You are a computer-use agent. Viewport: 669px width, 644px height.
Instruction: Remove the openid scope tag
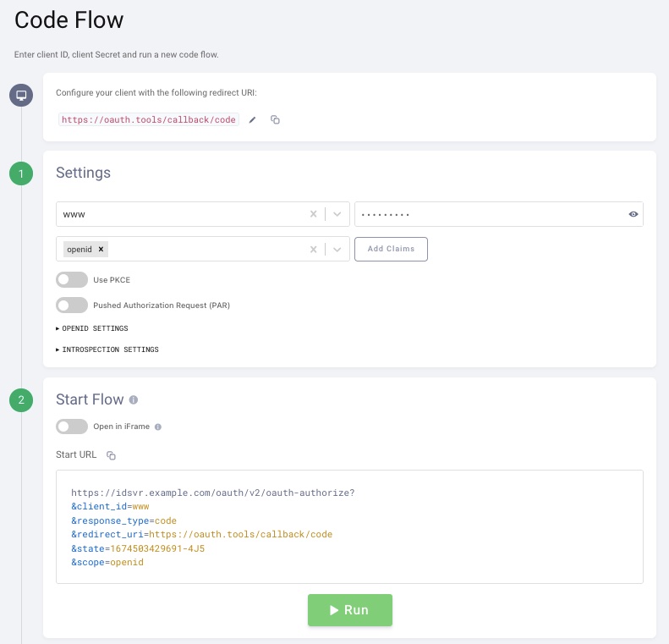[x=101, y=250]
